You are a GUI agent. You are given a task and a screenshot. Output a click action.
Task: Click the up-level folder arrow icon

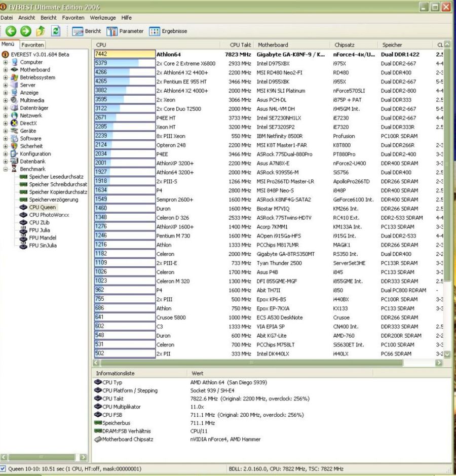pyautogui.click(x=41, y=31)
